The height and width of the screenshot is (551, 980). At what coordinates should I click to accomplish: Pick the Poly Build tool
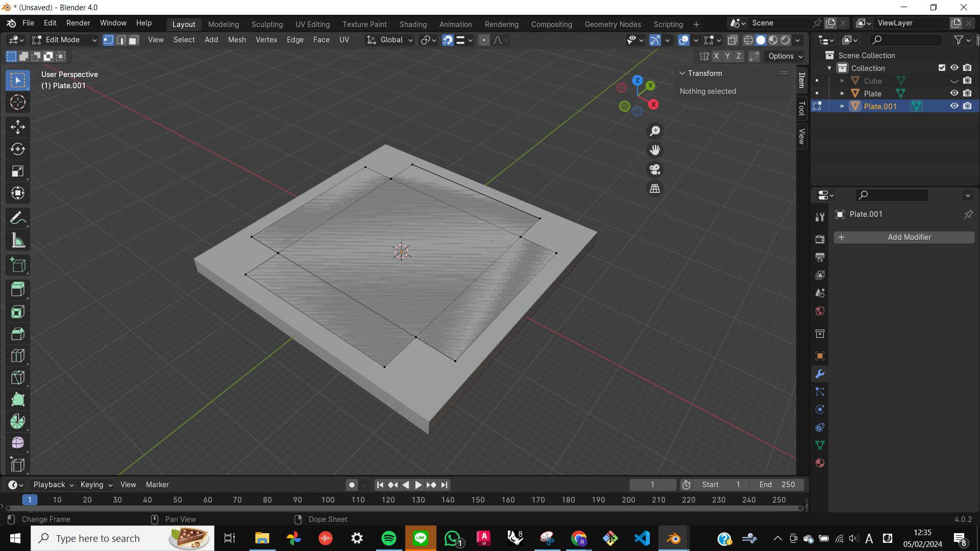18,399
